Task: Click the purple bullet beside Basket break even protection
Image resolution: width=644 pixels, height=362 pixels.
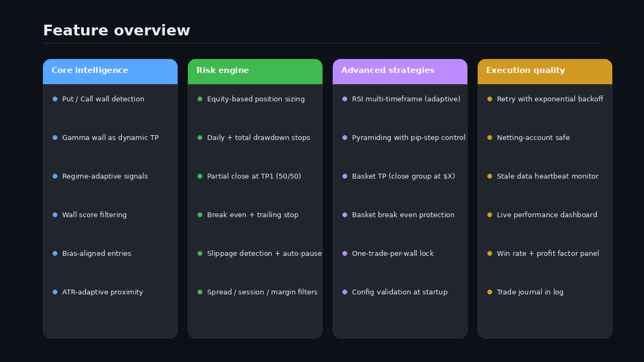Action: tap(345, 215)
